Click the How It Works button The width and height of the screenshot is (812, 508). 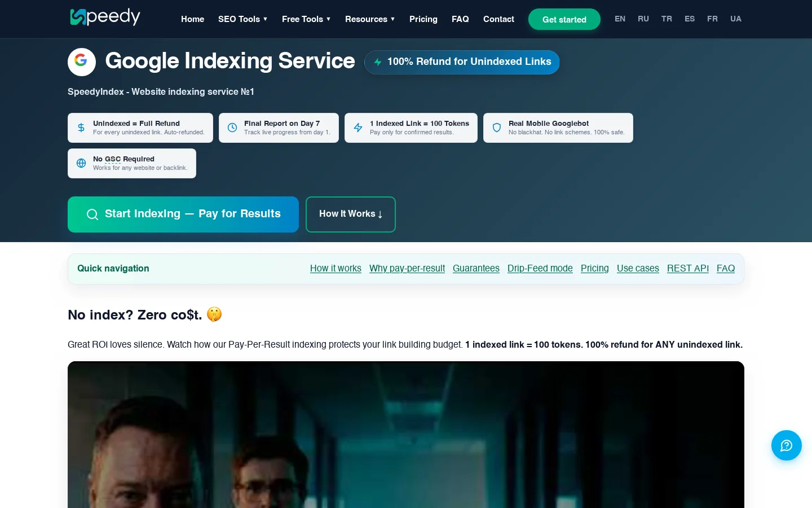tap(351, 214)
